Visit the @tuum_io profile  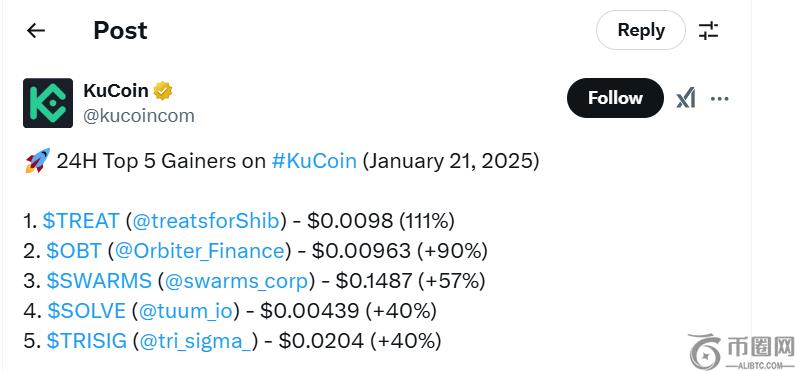point(188,311)
